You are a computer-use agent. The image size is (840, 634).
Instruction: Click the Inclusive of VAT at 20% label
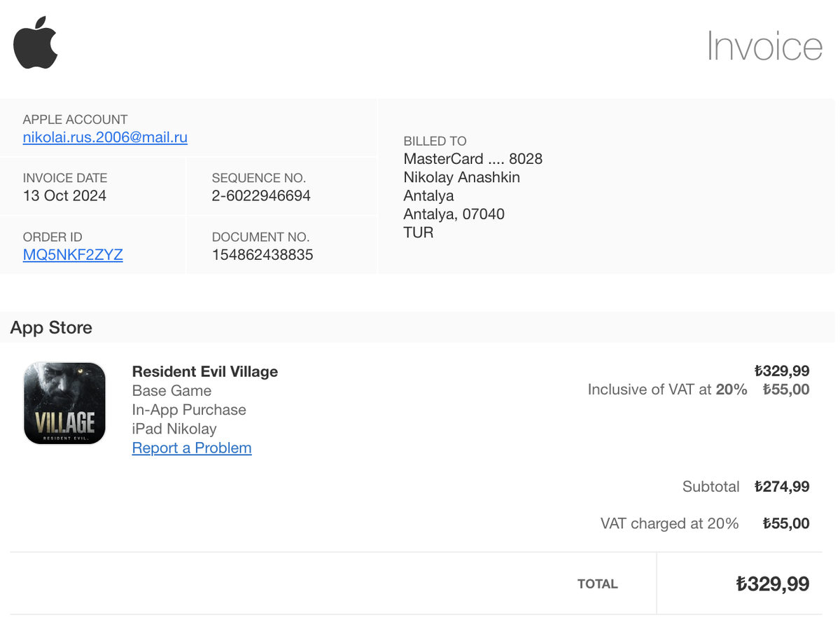[667, 390]
